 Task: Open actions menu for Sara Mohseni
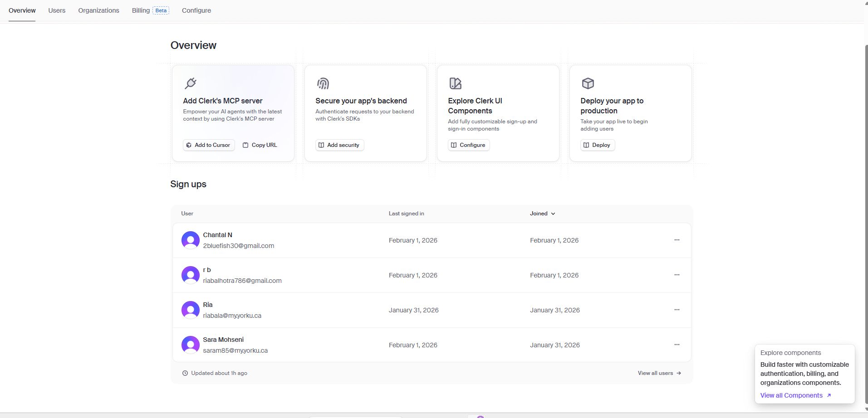[x=677, y=345]
